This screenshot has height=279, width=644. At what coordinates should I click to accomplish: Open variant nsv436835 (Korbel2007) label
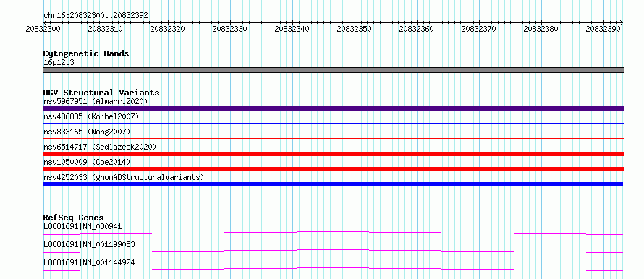91,116
